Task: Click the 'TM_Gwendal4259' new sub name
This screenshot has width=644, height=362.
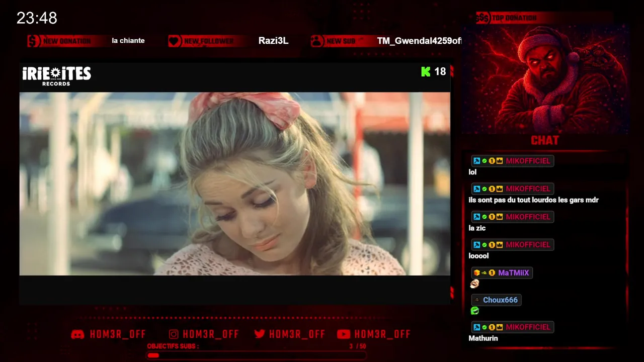Action: 419,41
